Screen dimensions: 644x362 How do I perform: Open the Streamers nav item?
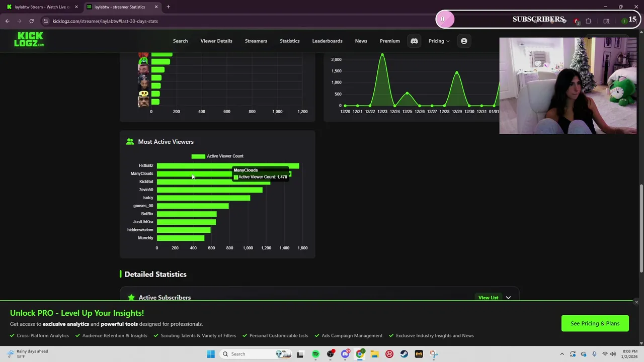256,41
